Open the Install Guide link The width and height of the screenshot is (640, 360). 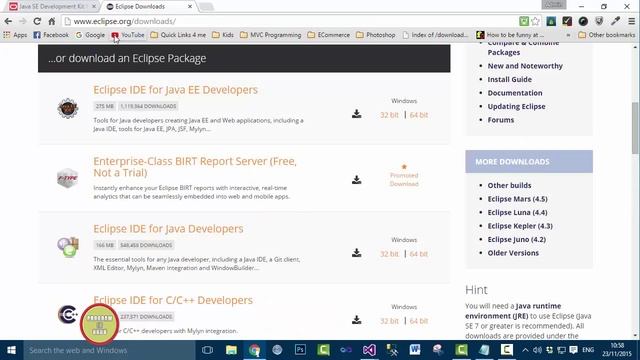point(509,79)
